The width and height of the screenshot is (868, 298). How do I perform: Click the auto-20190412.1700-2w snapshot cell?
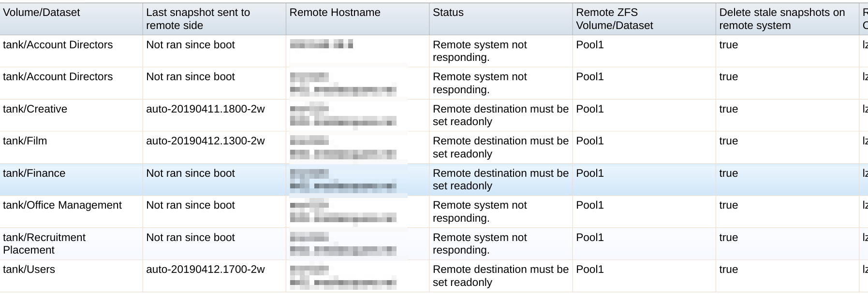(x=206, y=270)
